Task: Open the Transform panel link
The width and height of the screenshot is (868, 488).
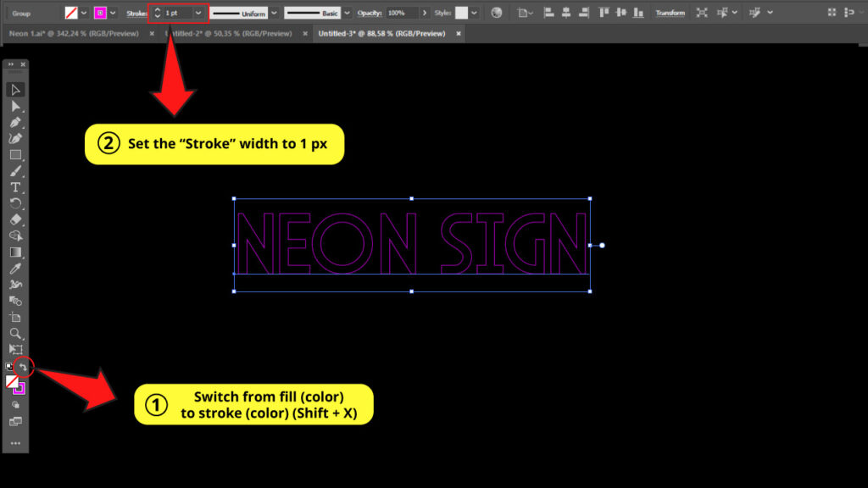Action: tap(669, 13)
